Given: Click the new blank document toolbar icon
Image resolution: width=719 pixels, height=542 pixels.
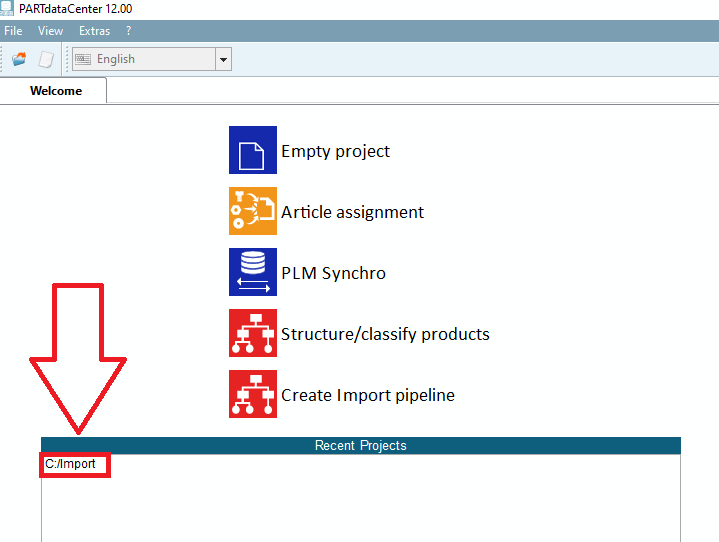Looking at the screenshot, I should [46, 59].
